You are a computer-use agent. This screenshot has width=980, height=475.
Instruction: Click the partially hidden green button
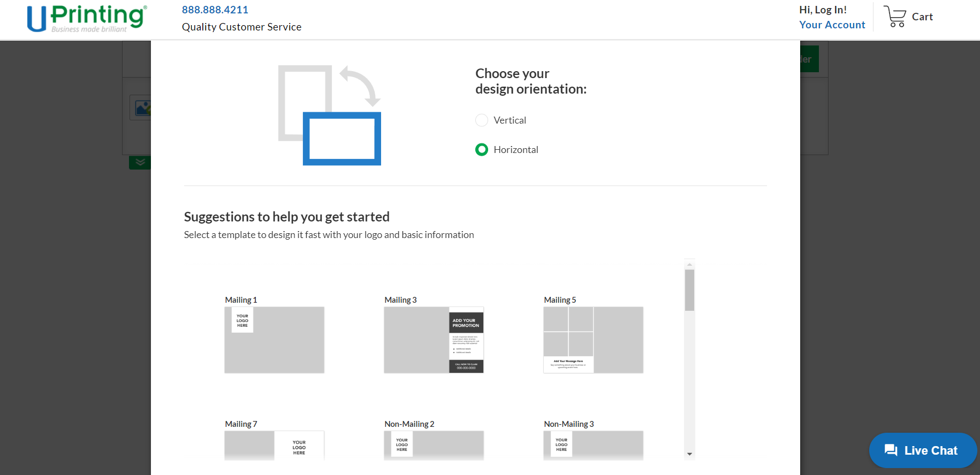[x=809, y=59]
